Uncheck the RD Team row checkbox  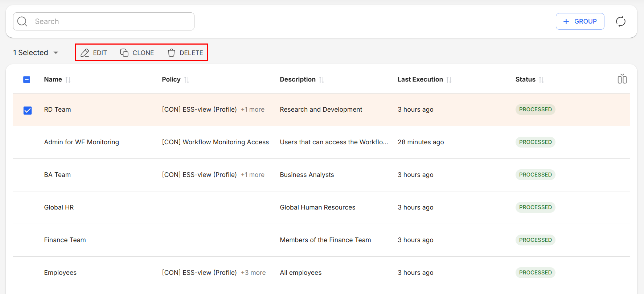(28, 110)
